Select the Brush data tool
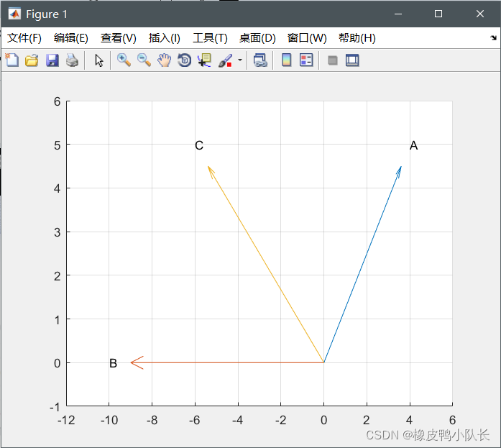501x448 pixels. click(x=225, y=60)
